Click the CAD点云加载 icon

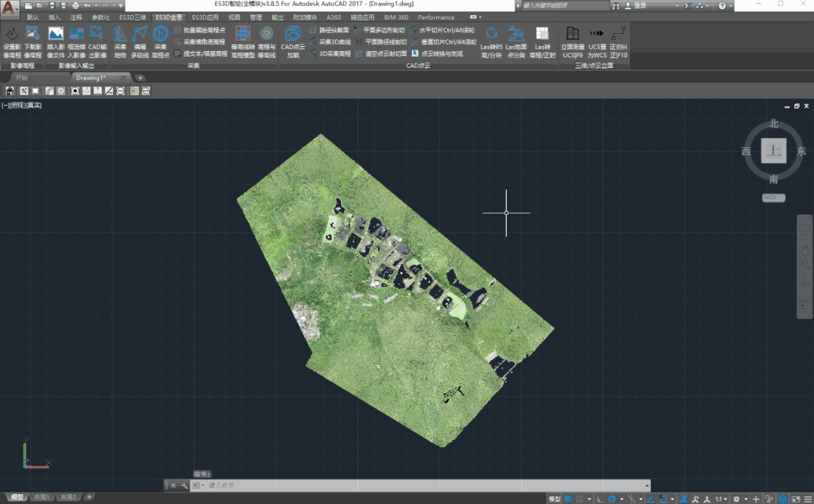tap(293, 42)
